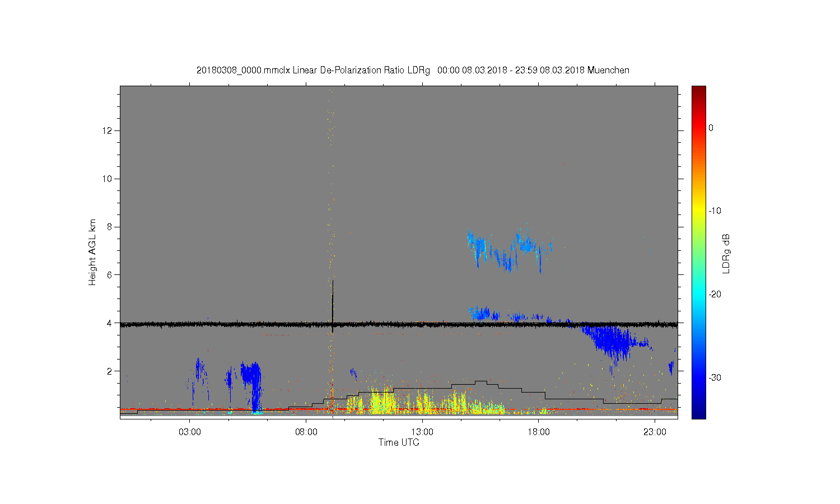Click the colorbar value 0
Image resolution: width=840 pixels, height=504 pixels.
coord(711,128)
